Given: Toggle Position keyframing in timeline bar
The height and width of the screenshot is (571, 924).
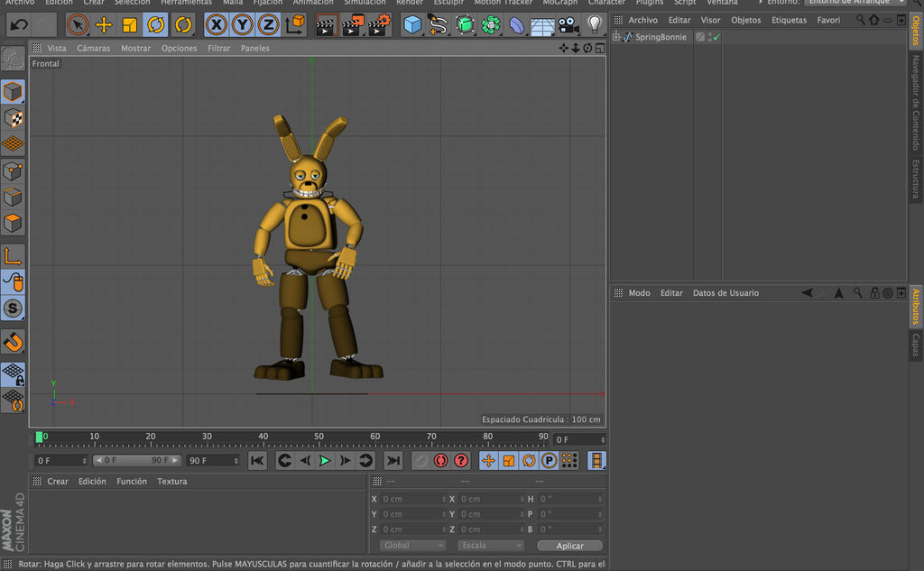Looking at the screenshot, I should click(488, 461).
